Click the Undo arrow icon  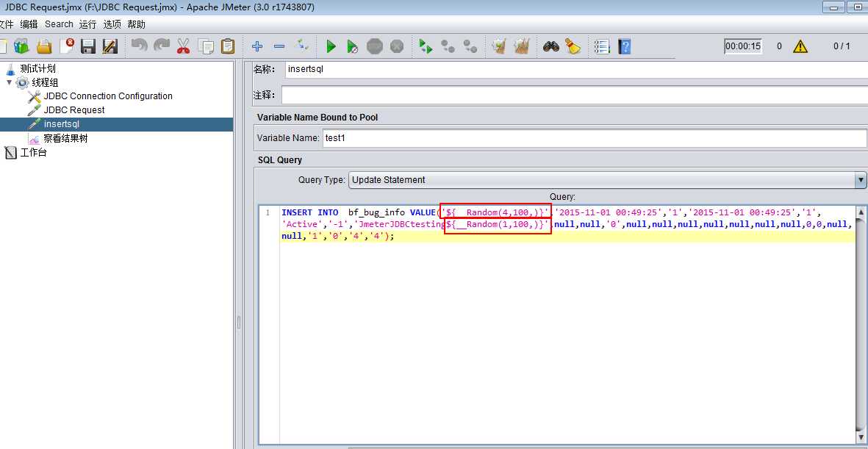[139, 46]
